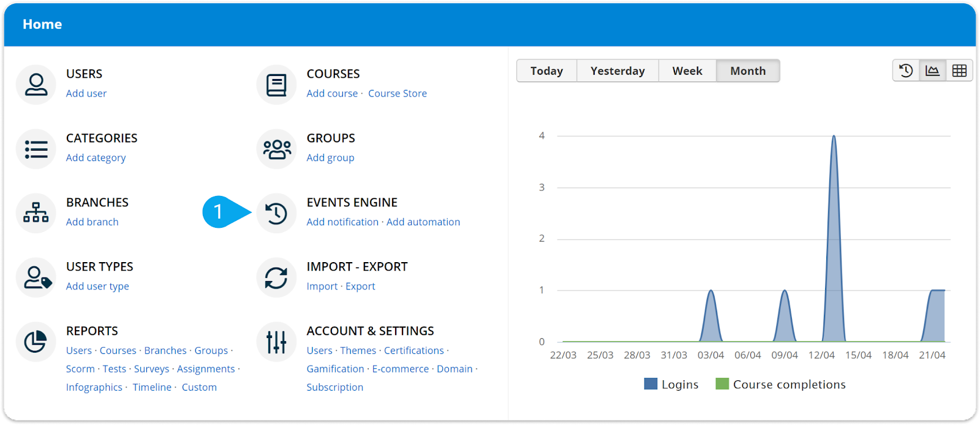
Task: Click the USER TYPES heading
Action: pos(100,267)
